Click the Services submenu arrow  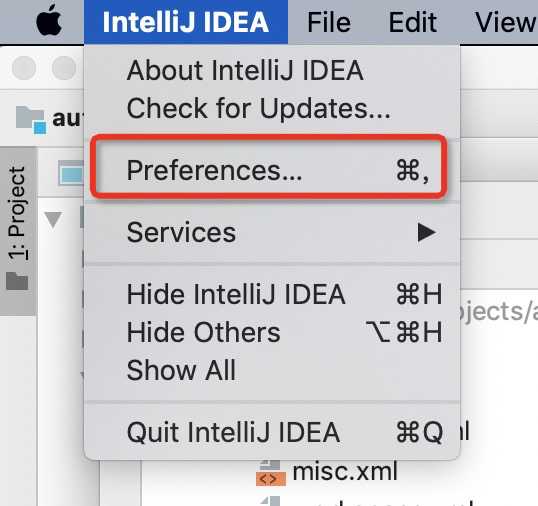[x=426, y=233]
